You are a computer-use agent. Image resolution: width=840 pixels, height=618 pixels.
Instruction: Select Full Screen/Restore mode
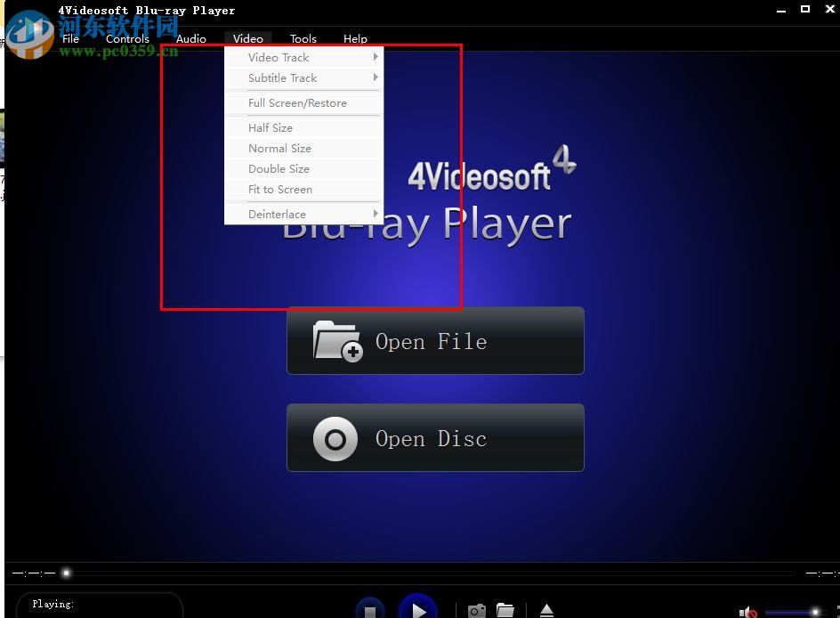(x=296, y=102)
